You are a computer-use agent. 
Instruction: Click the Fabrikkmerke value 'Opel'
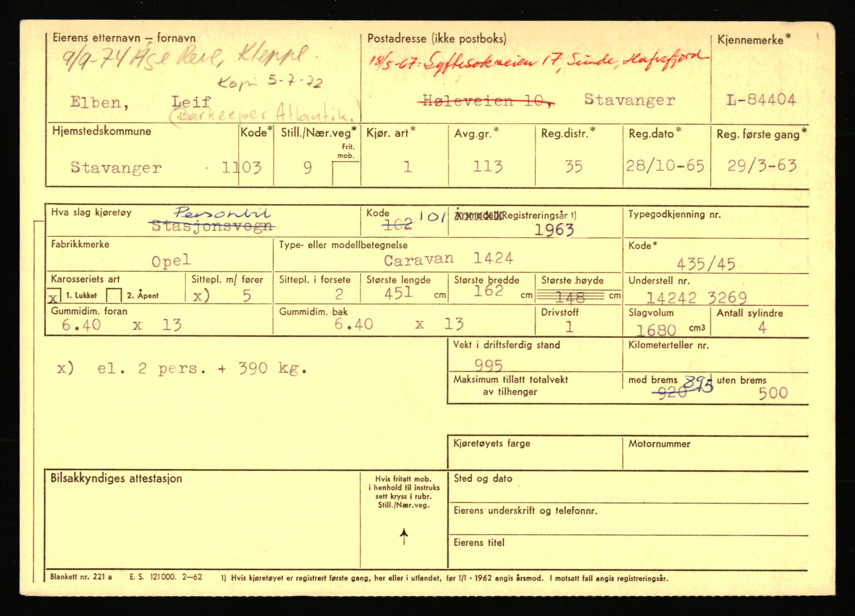171,261
